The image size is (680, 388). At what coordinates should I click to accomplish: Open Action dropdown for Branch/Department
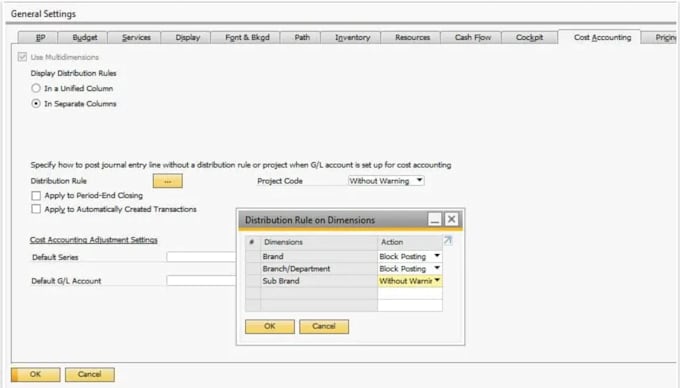pos(437,268)
